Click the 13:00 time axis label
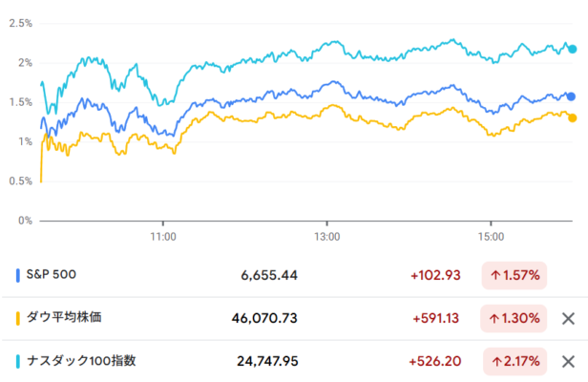Viewport: 588px width, 382px height. [326, 235]
